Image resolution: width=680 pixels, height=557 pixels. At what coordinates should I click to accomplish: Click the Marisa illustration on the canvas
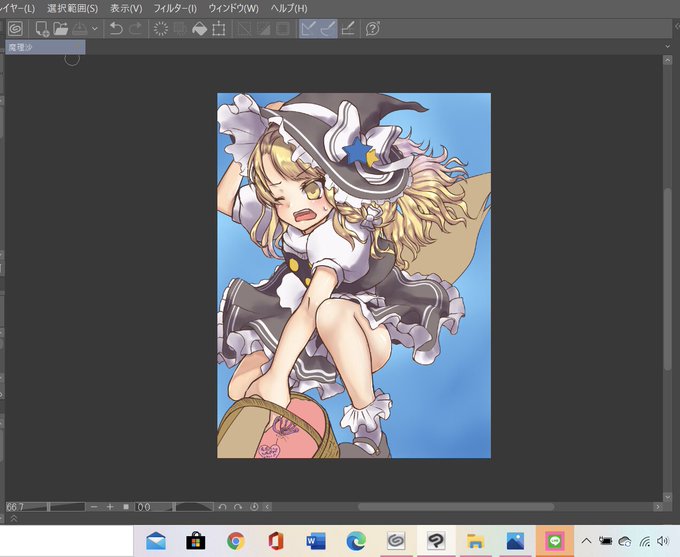point(354,275)
